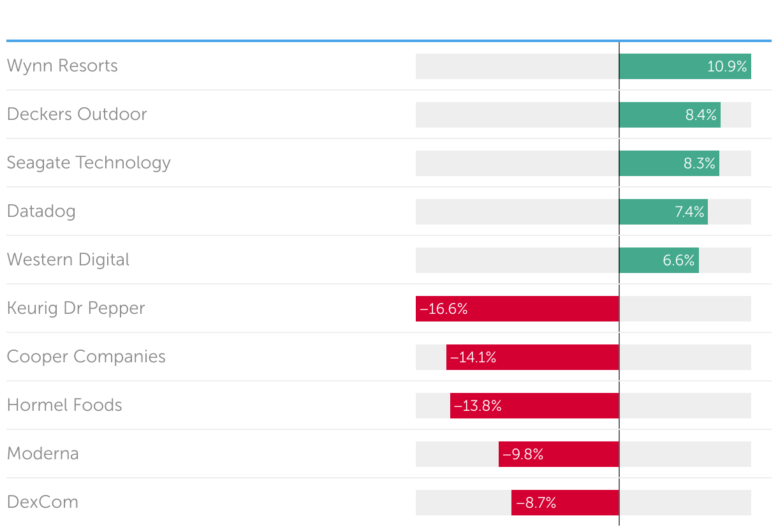Open the Keurig Dr Pepper label
The width and height of the screenshot is (778, 532).
point(76,308)
